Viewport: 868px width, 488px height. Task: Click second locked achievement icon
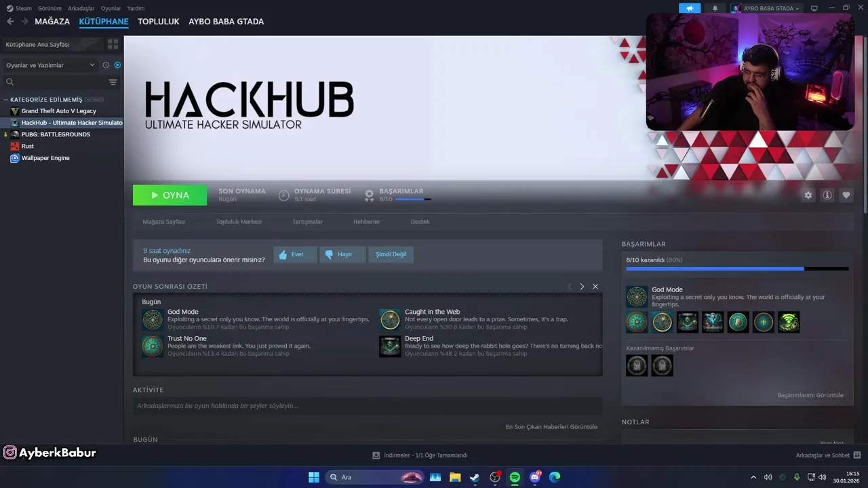point(663,365)
